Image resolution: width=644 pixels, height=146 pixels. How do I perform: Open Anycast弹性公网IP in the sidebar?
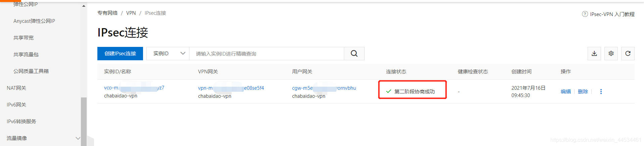[34, 21]
